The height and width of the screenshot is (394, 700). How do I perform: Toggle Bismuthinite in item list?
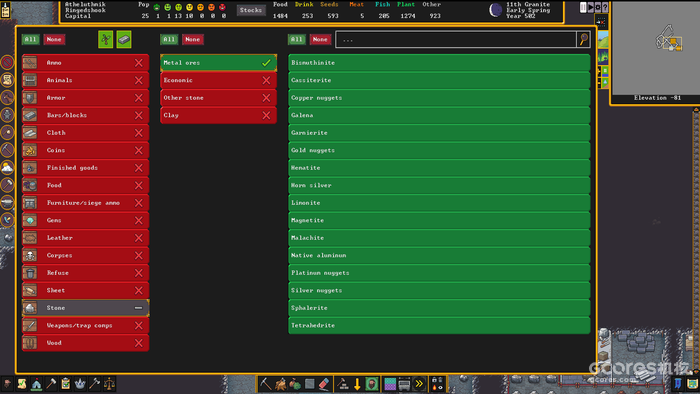click(439, 62)
